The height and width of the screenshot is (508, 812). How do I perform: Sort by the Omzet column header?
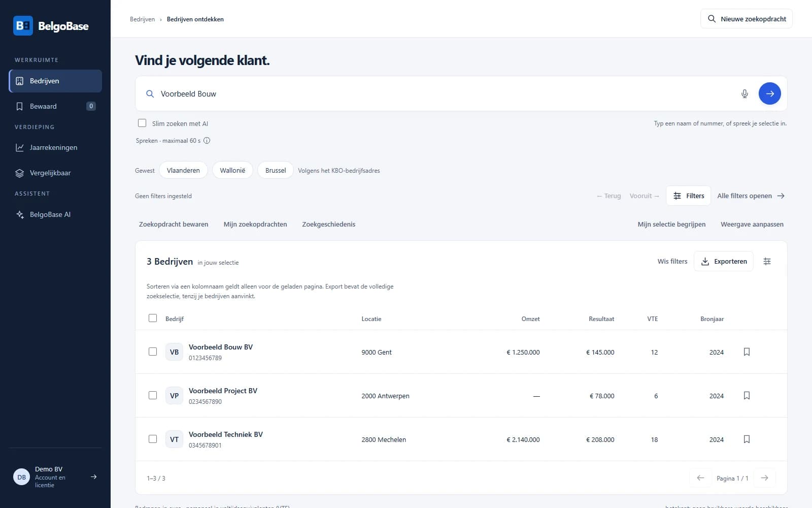click(x=530, y=319)
